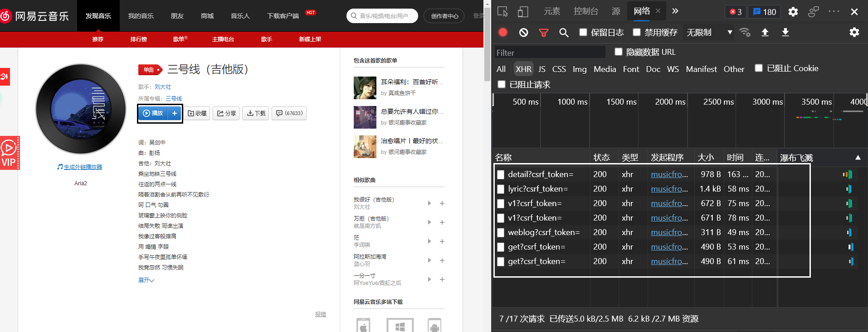The width and height of the screenshot is (868, 332).
Task: Click search magnifier in music search box
Action: 354,16
